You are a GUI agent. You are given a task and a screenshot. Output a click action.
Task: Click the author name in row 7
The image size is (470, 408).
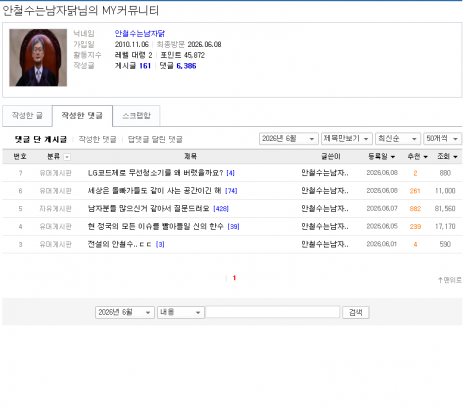click(x=325, y=173)
